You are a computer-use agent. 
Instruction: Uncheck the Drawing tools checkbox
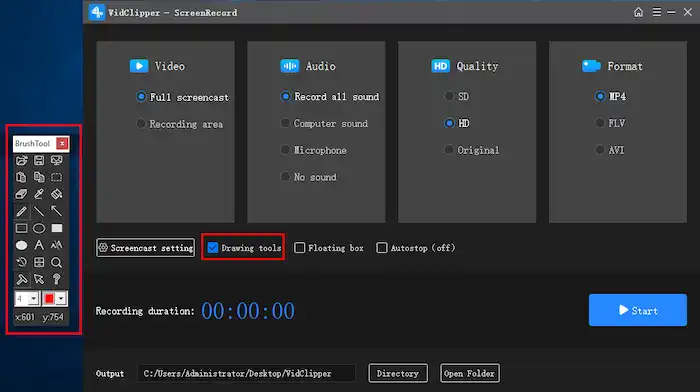point(212,247)
